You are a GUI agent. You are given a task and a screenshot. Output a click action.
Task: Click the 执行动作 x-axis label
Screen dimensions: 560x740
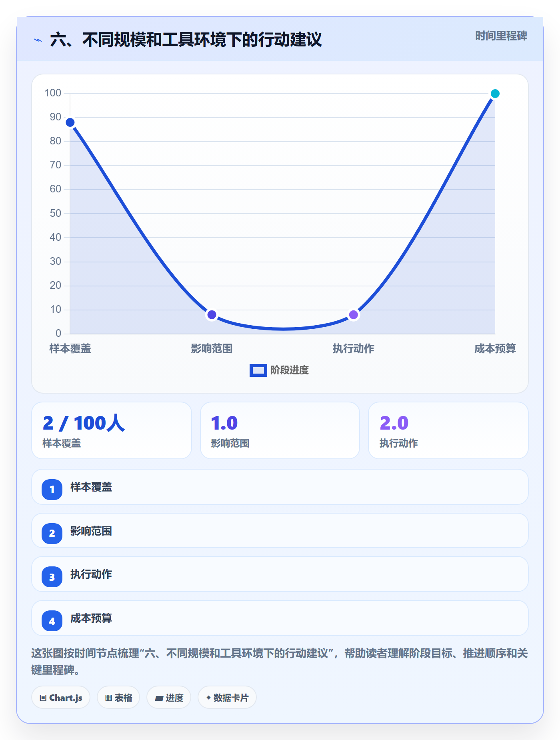354,349
